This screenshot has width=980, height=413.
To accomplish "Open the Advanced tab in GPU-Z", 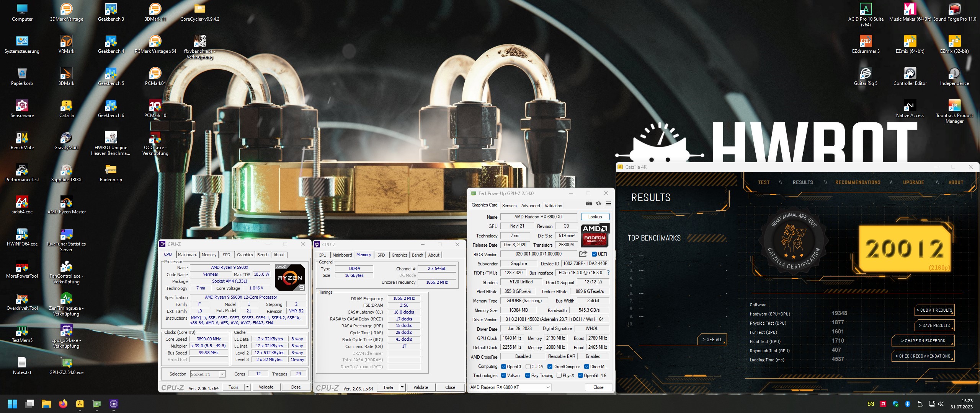I will pyautogui.click(x=531, y=206).
